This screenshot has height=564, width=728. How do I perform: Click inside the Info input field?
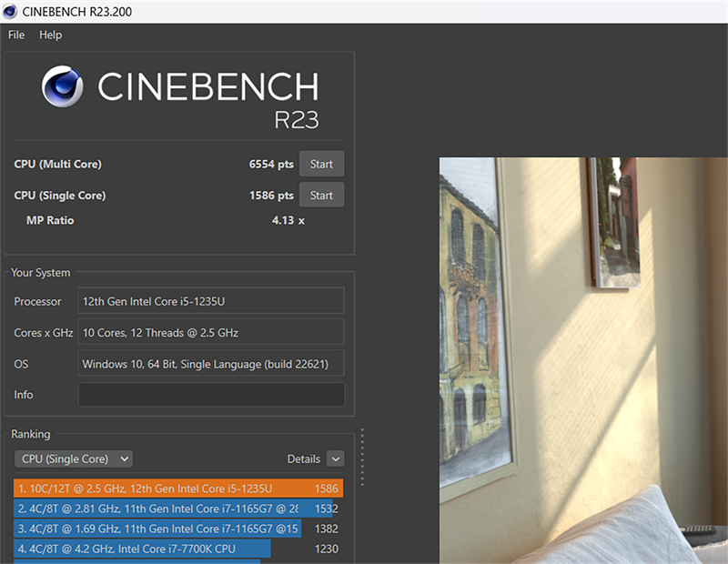pos(211,394)
